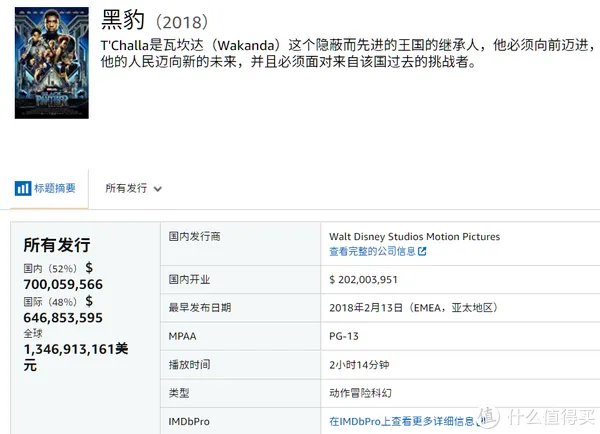This screenshot has width=600, height=434.
Task: Click the 播放时间 row label
Action: pyautogui.click(x=189, y=365)
